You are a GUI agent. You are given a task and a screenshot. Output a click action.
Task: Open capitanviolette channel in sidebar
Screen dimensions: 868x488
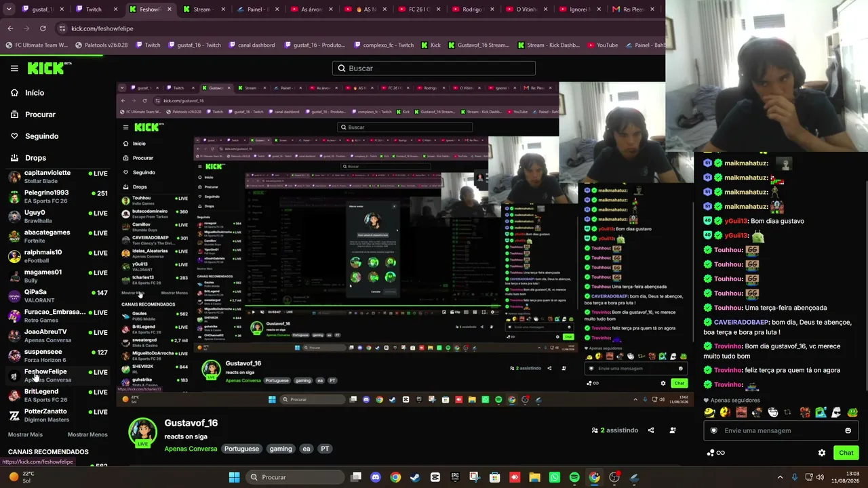(x=58, y=177)
